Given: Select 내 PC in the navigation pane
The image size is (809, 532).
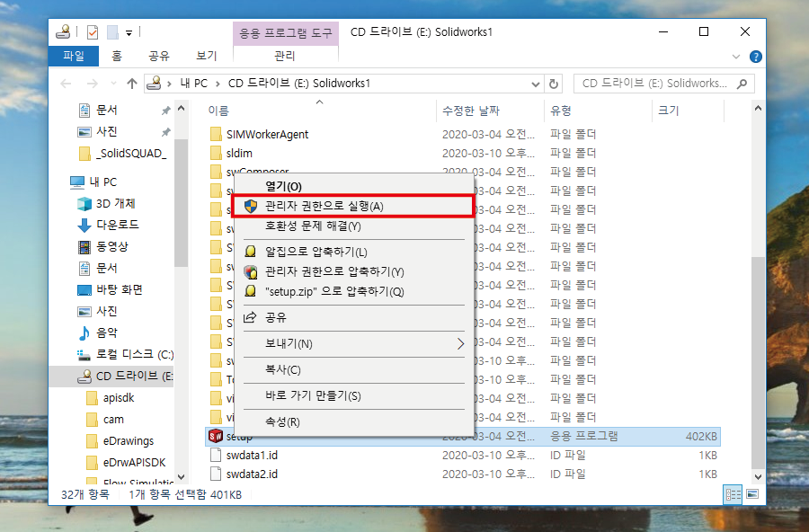Looking at the screenshot, I should (103, 182).
